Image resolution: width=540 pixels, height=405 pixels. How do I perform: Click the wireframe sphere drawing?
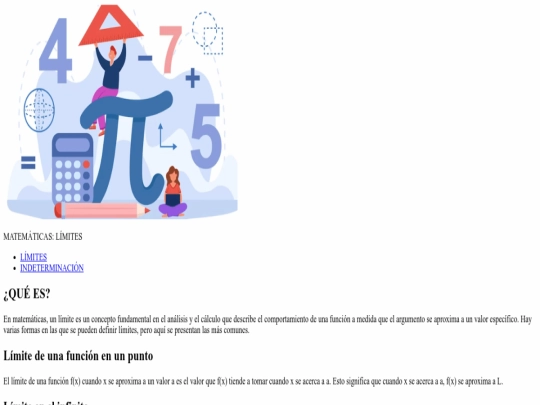[x=39, y=110]
